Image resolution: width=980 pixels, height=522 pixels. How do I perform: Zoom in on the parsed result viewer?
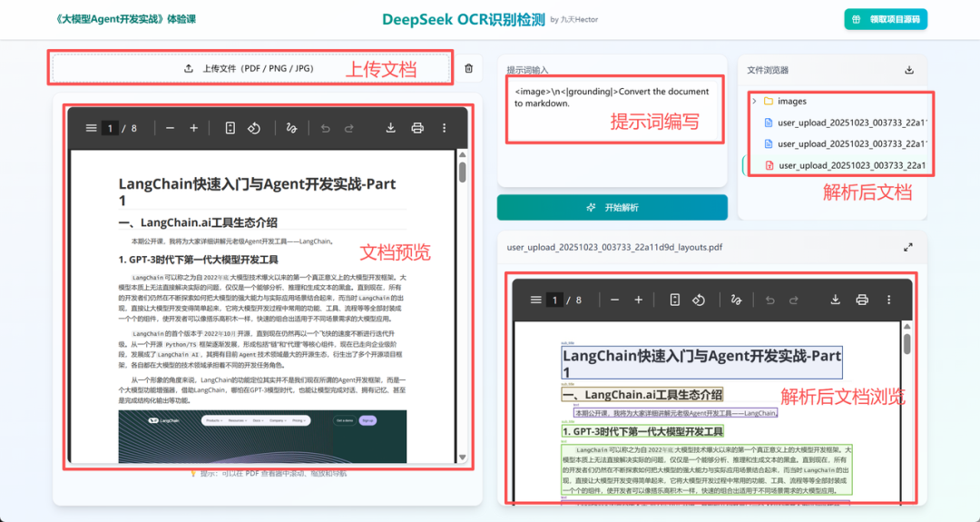[638, 300]
